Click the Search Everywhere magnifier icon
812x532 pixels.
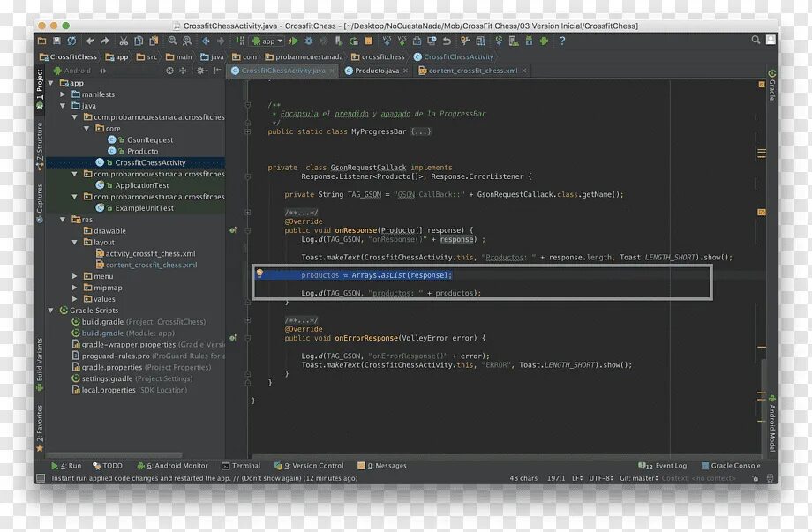756,40
